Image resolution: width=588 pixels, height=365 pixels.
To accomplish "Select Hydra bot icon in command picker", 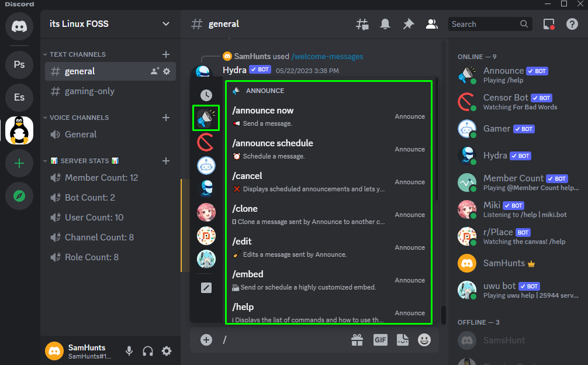I will 206,189.
